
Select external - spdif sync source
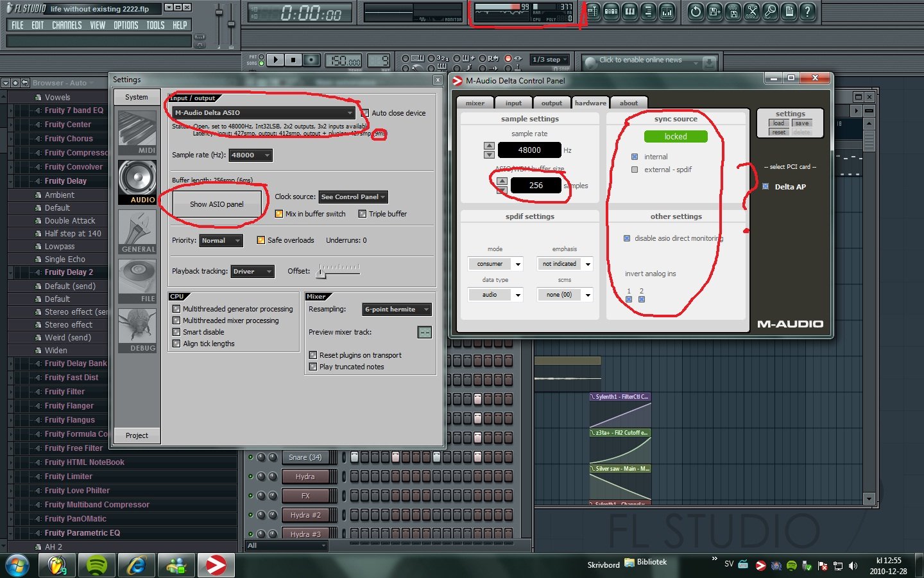coord(635,170)
